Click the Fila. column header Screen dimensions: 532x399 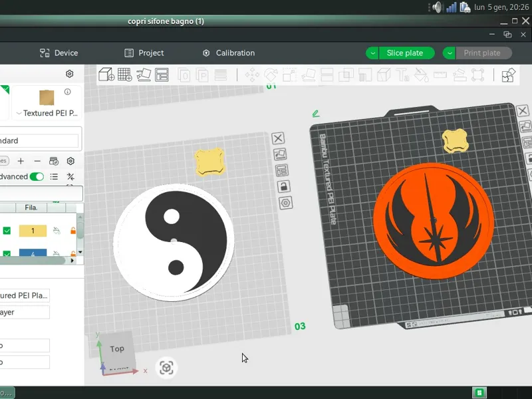tap(31, 207)
